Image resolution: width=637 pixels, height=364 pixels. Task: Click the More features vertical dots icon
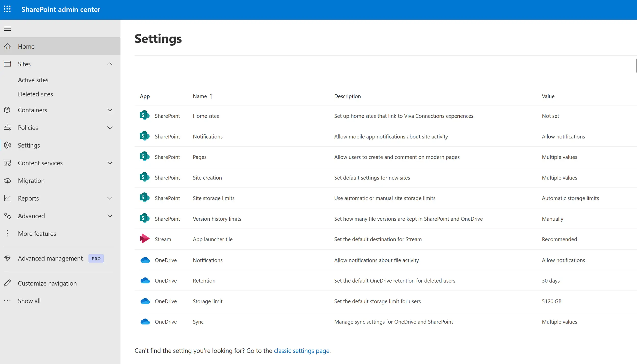click(7, 233)
